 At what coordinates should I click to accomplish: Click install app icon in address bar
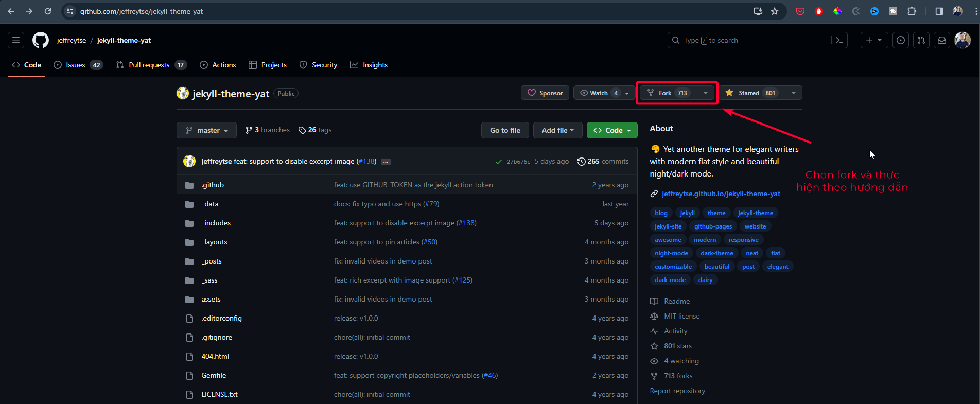[758, 11]
